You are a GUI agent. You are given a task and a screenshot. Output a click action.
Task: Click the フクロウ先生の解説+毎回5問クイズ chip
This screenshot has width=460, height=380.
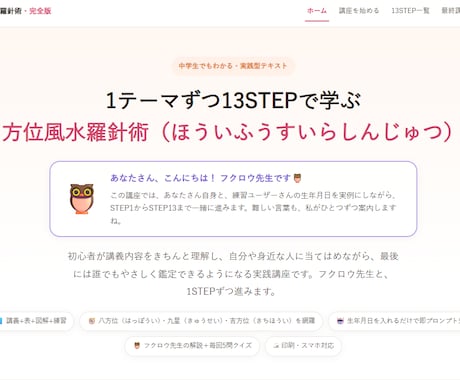coord(192,346)
